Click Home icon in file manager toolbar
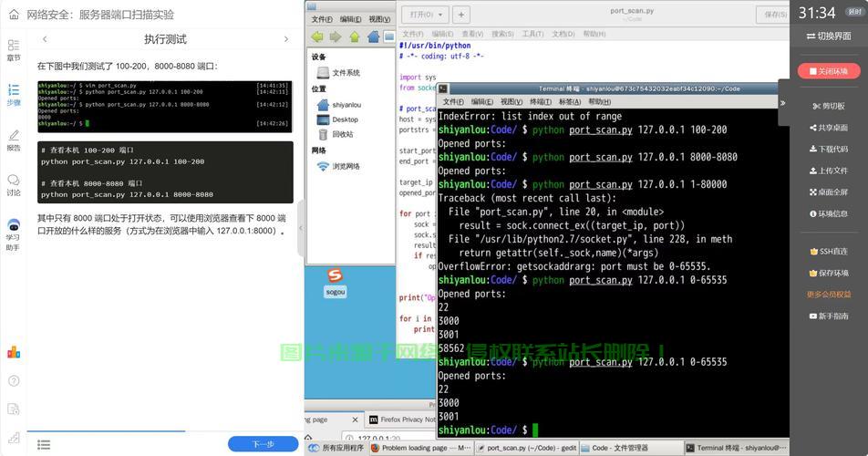This screenshot has height=456, width=868. (x=374, y=36)
